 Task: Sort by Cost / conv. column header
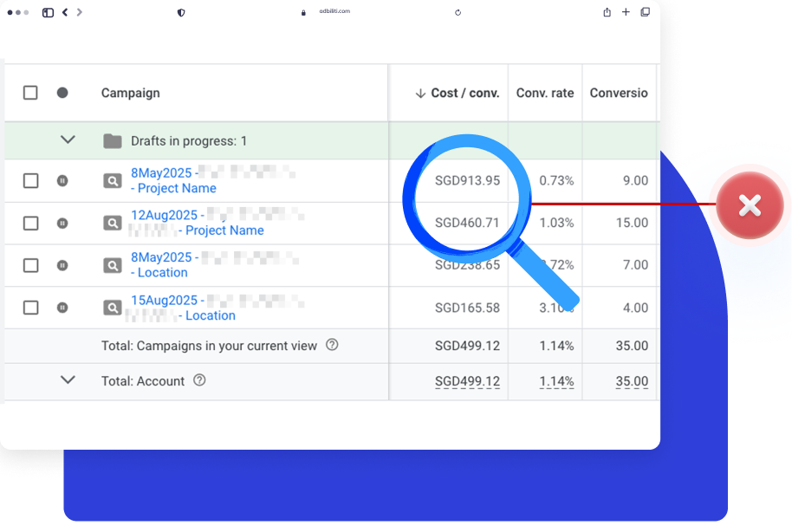[458, 93]
